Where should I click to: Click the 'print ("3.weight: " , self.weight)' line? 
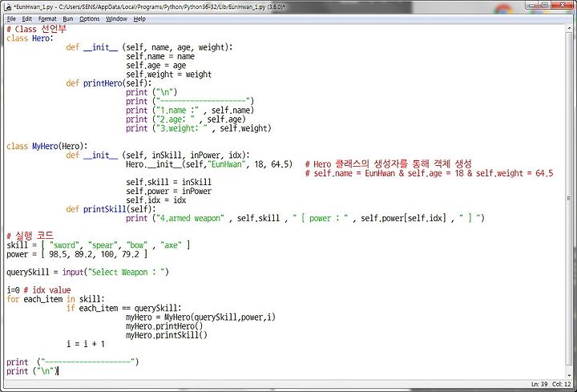tap(199, 128)
